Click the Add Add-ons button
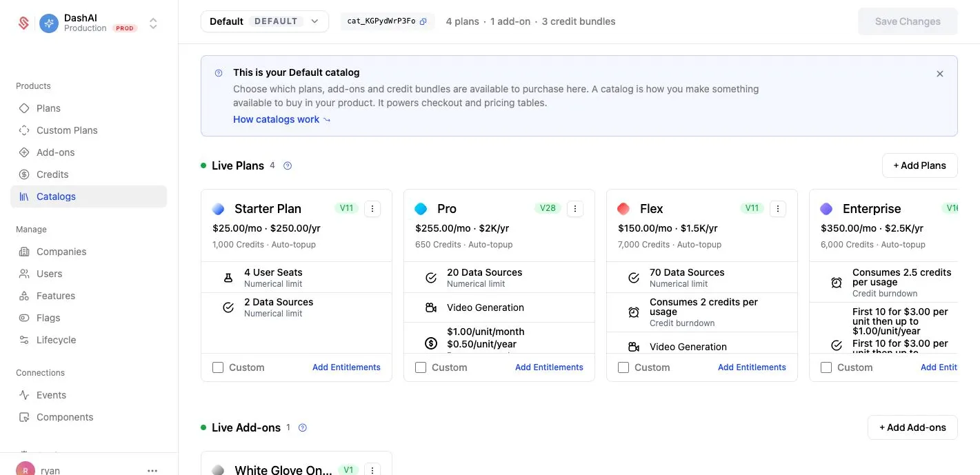The image size is (980, 475). coord(912,427)
